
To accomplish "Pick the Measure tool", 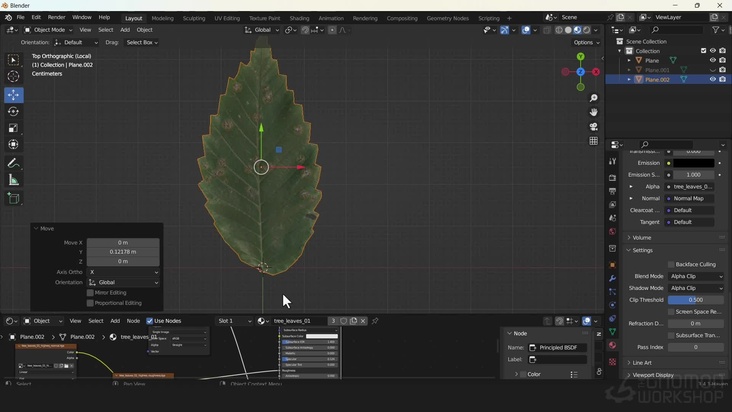I will [x=13, y=180].
